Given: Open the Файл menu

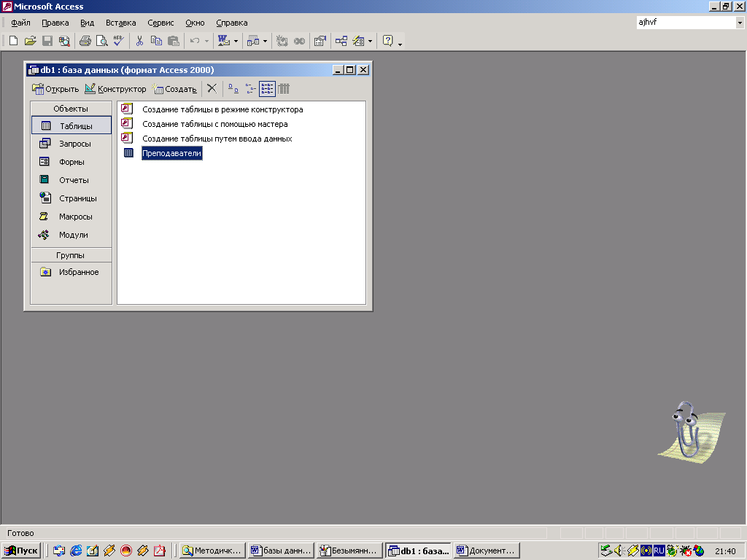Looking at the screenshot, I should click(20, 23).
